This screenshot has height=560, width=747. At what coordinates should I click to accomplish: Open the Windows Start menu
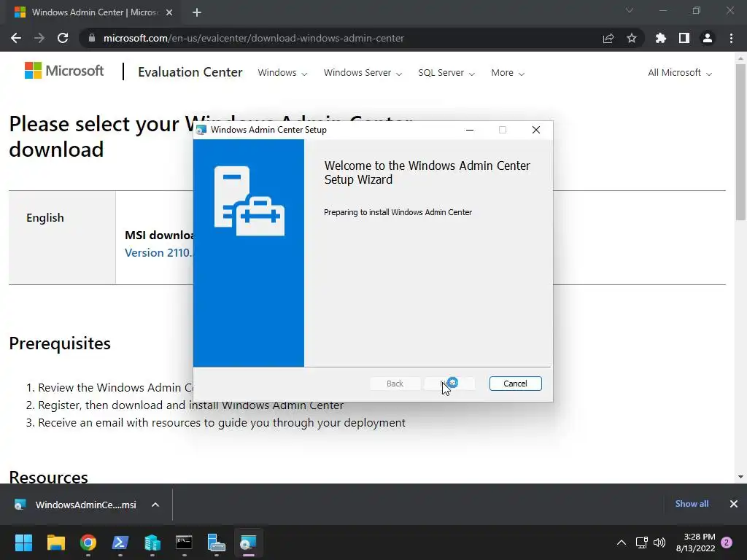[x=23, y=542]
